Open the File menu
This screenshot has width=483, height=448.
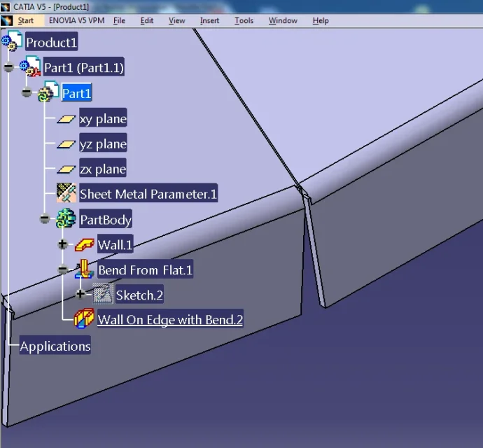point(119,20)
